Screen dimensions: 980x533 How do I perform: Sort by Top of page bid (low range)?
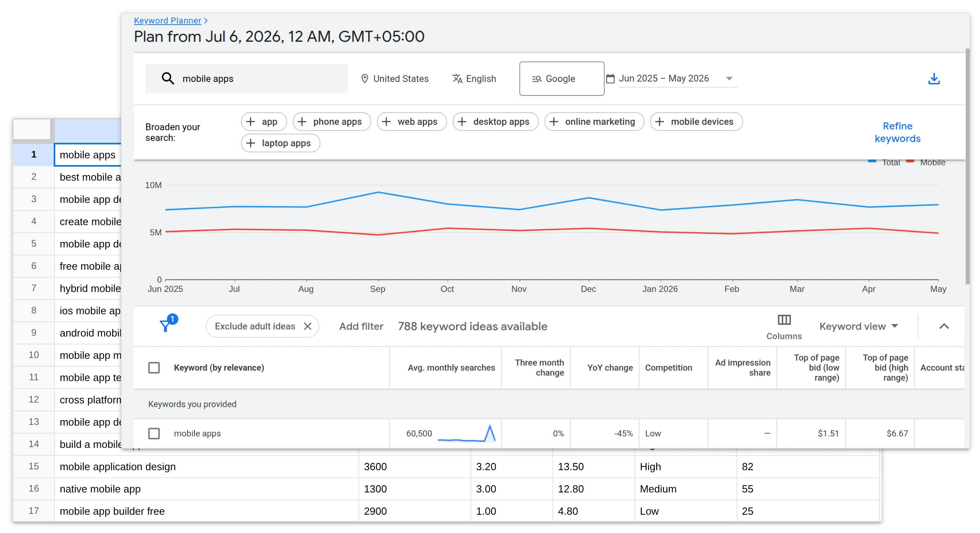coord(817,368)
